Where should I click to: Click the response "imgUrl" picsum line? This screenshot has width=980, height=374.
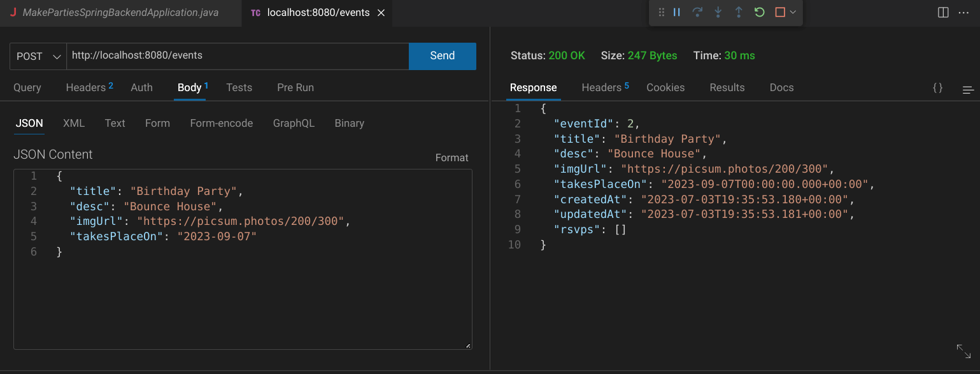(x=694, y=169)
